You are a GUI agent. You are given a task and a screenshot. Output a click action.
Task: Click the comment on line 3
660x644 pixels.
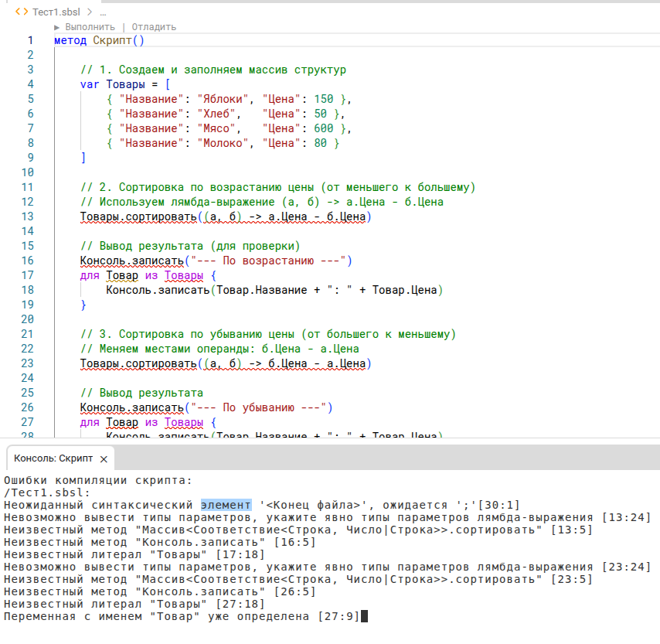[x=213, y=70]
